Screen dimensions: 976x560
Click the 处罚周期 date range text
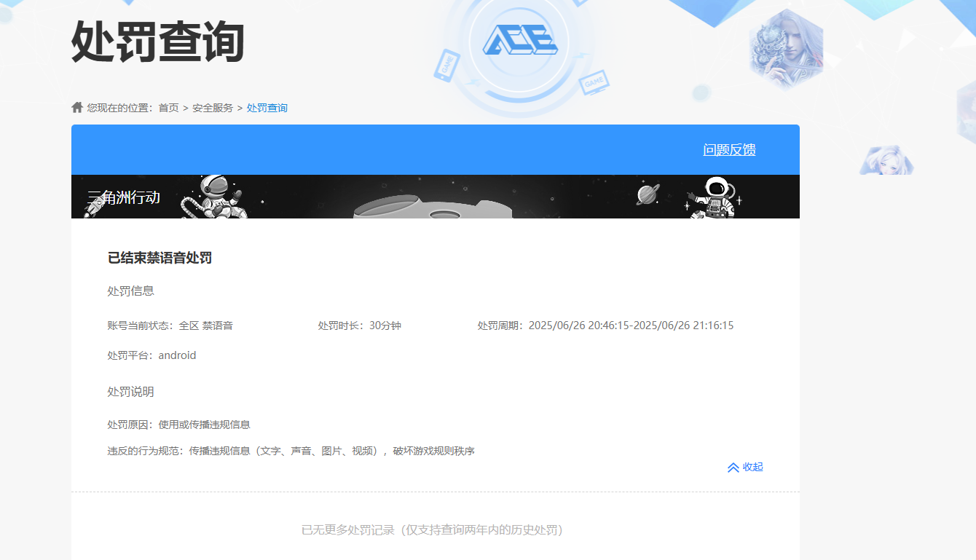tap(605, 326)
